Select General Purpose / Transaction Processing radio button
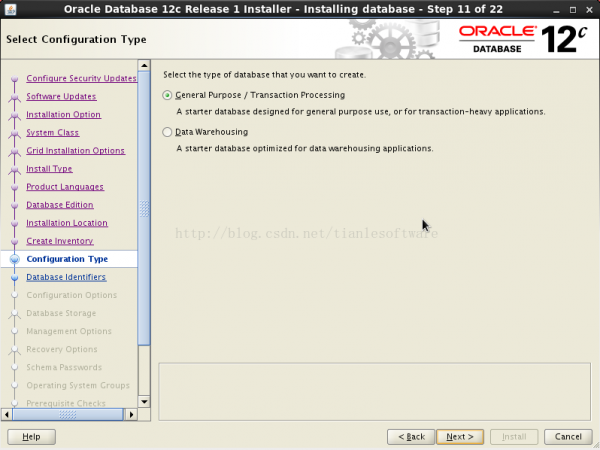Screen dimensions: 600x450 click(167, 95)
